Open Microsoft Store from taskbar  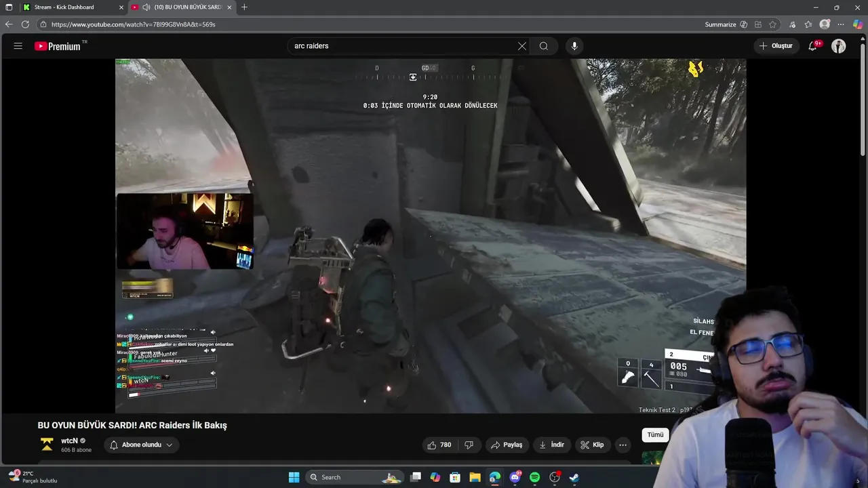click(455, 477)
